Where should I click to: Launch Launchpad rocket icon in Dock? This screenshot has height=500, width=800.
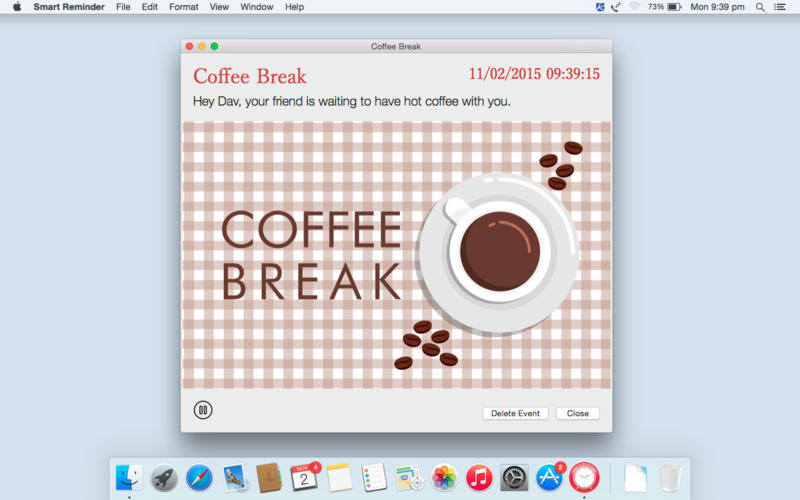(x=164, y=478)
